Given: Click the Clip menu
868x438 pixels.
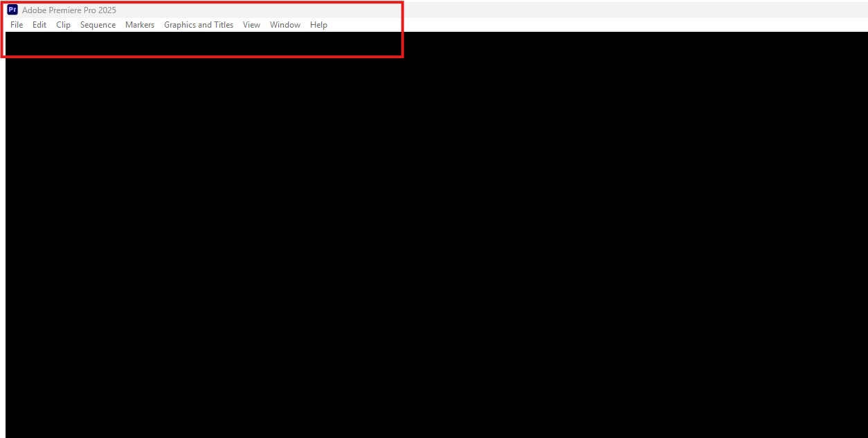Looking at the screenshot, I should pos(63,25).
